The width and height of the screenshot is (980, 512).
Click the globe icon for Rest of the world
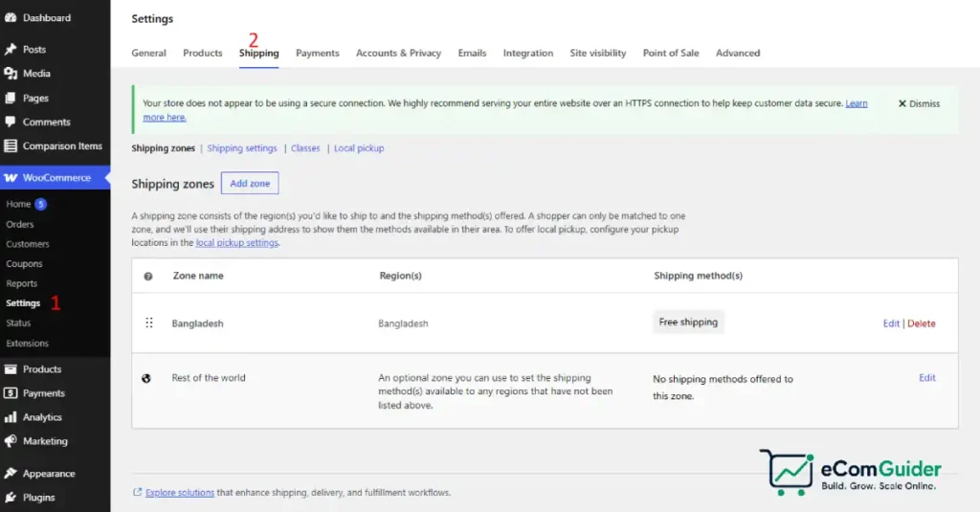point(146,378)
